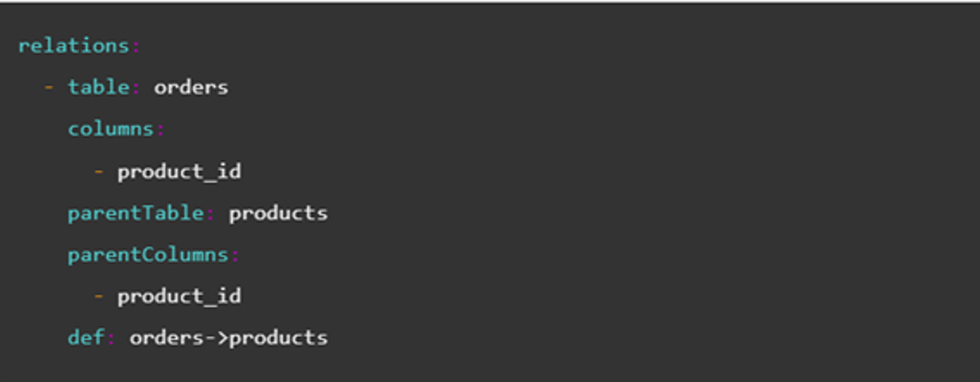
Task: Click the colon after "def"
Action: [111, 338]
